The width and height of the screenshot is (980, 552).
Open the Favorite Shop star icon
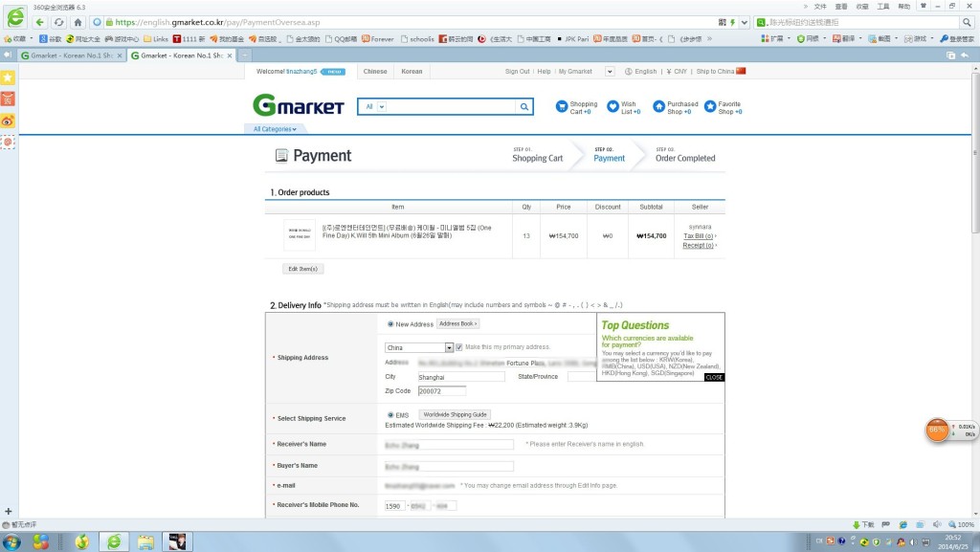710,107
